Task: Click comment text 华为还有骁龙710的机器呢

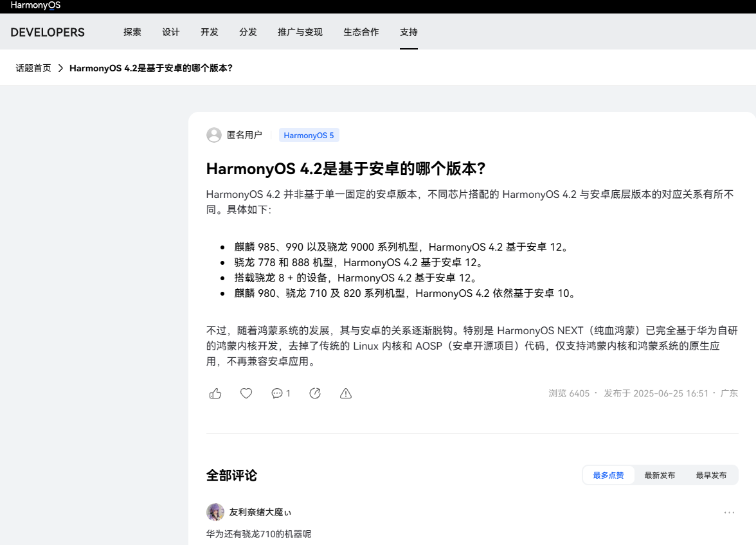Action: pyautogui.click(x=258, y=534)
